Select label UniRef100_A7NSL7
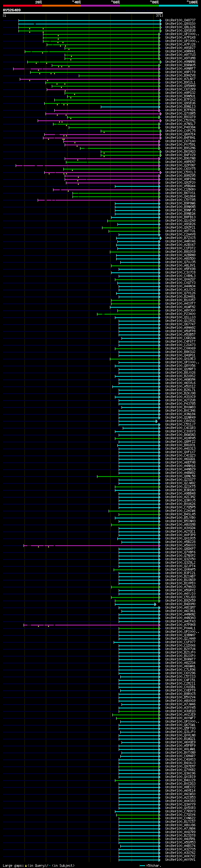The height and width of the screenshot is (868, 201). click(x=180, y=124)
